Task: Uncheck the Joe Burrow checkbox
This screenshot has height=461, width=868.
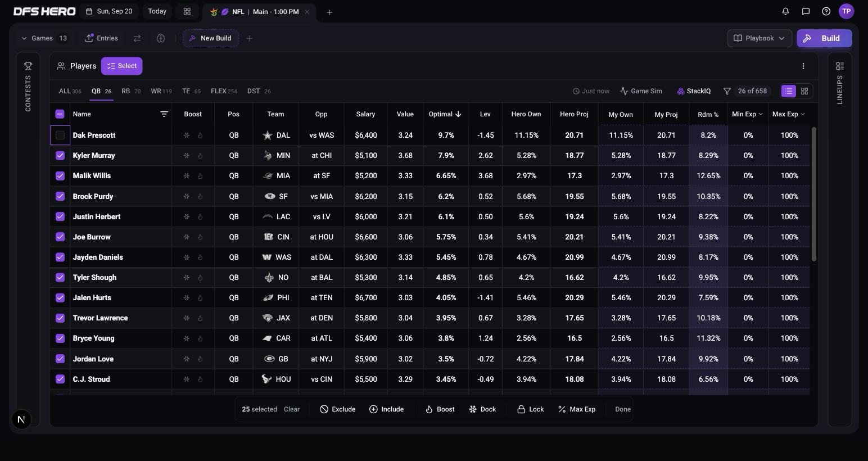Action: coord(60,237)
